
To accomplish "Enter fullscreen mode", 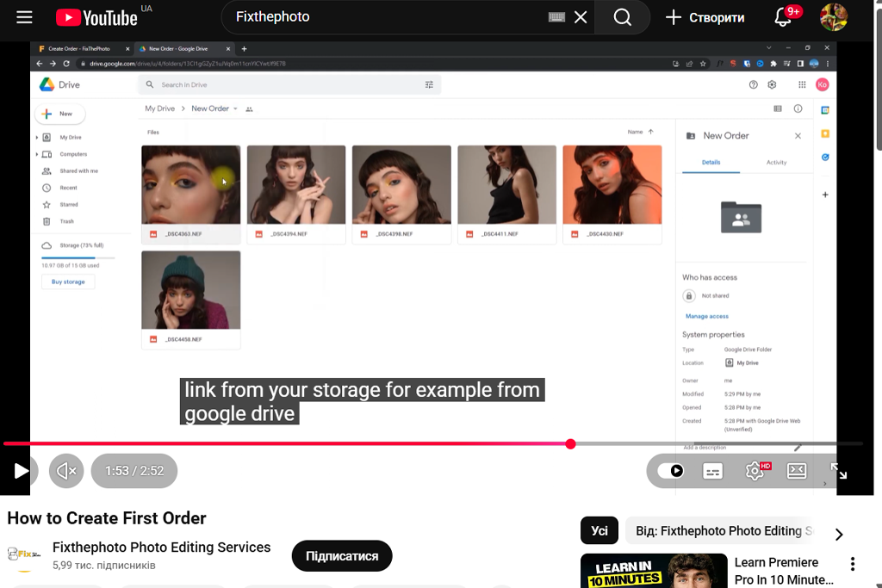I will tap(839, 471).
